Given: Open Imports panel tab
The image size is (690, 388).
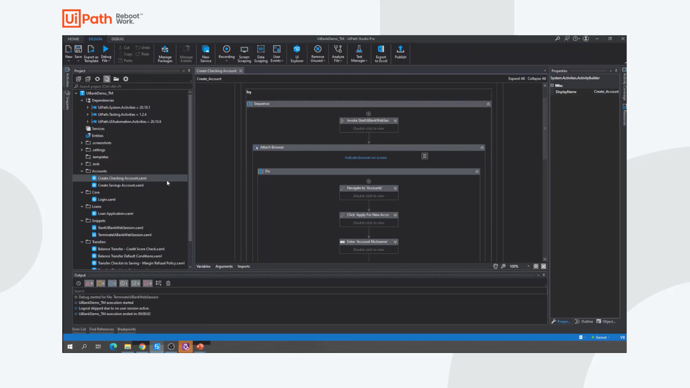Looking at the screenshot, I should tap(243, 267).
